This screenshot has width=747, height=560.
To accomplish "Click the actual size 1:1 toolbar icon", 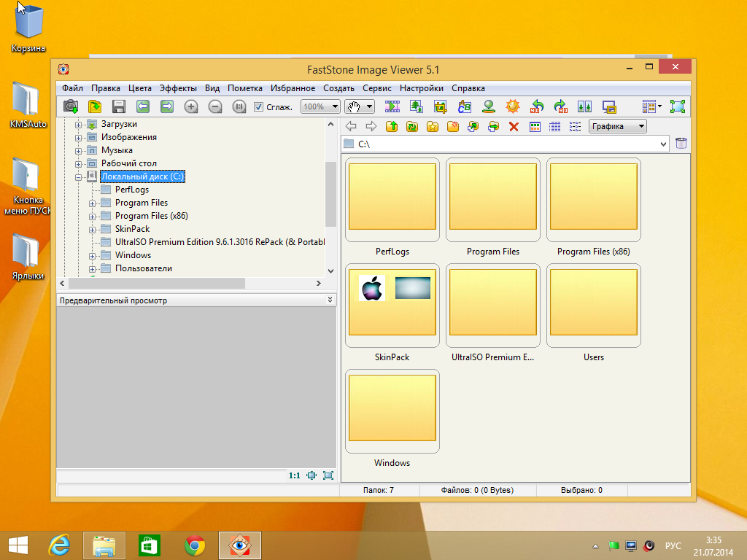I will [x=239, y=106].
